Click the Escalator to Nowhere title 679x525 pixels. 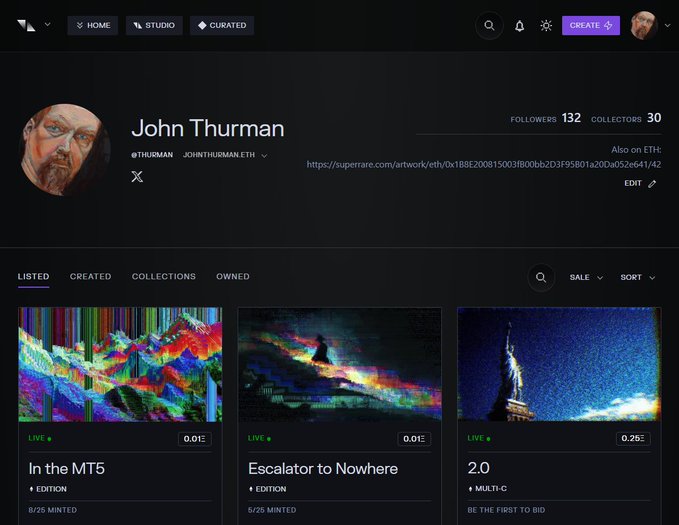coord(323,469)
